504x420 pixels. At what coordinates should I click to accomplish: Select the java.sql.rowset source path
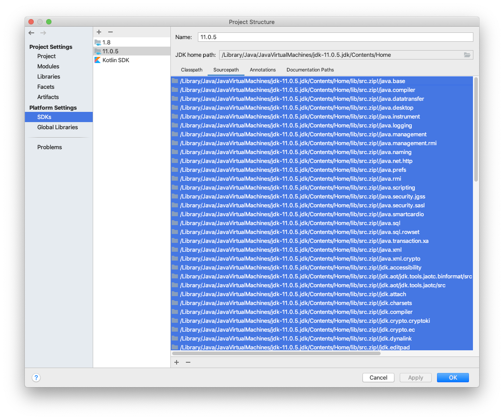coord(322,232)
